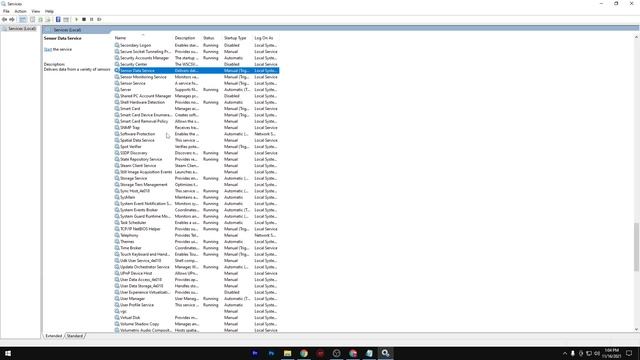Switch to the Standard tab

pyautogui.click(x=75, y=336)
